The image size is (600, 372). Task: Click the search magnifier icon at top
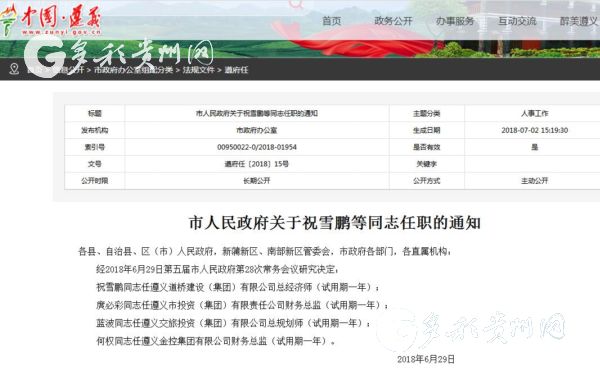pos(296,4)
